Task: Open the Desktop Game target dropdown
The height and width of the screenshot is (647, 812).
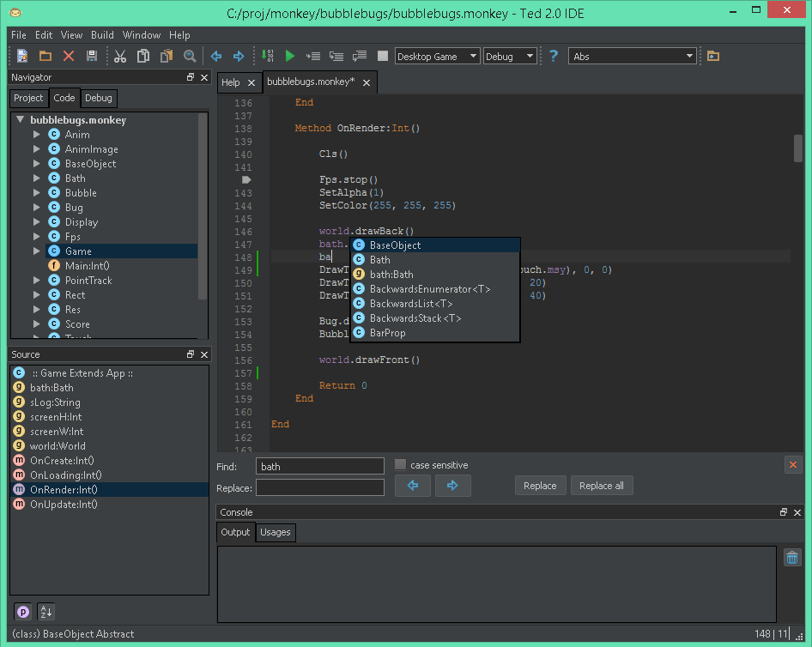Action: pyautogui.click(x=437, y=57)
